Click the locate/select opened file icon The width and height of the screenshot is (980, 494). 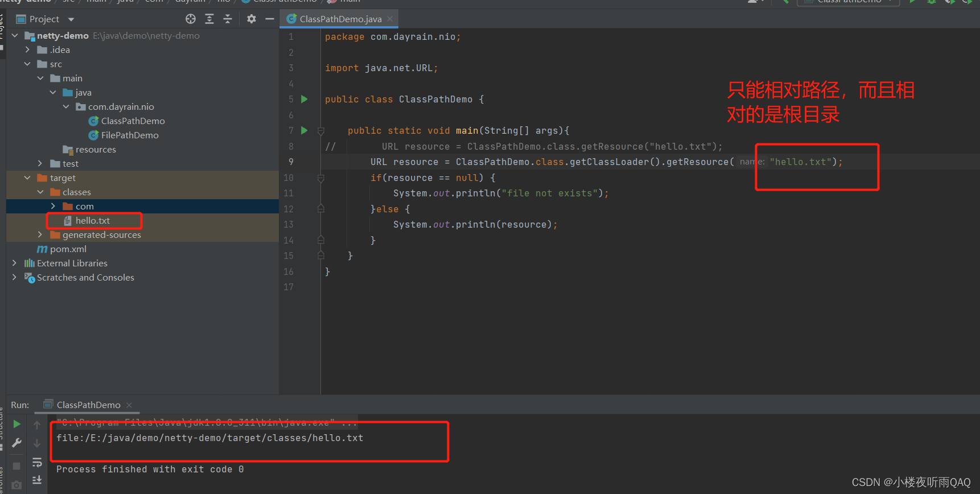coord(191,19)
